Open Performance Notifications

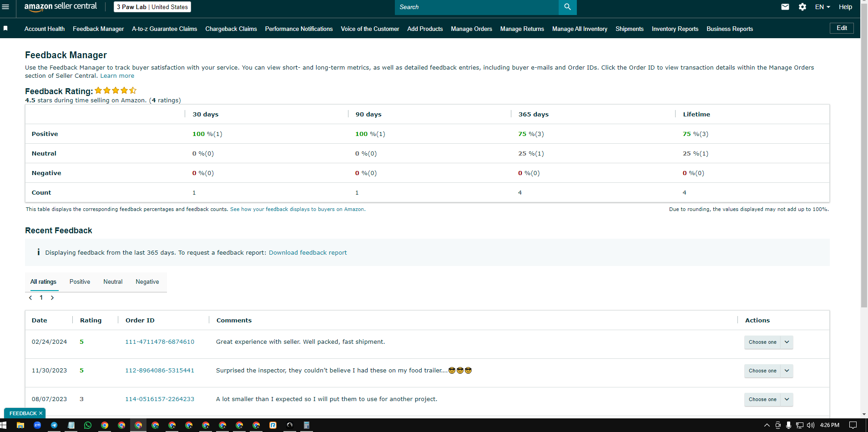pyautogui.click(x=299, y=29)
